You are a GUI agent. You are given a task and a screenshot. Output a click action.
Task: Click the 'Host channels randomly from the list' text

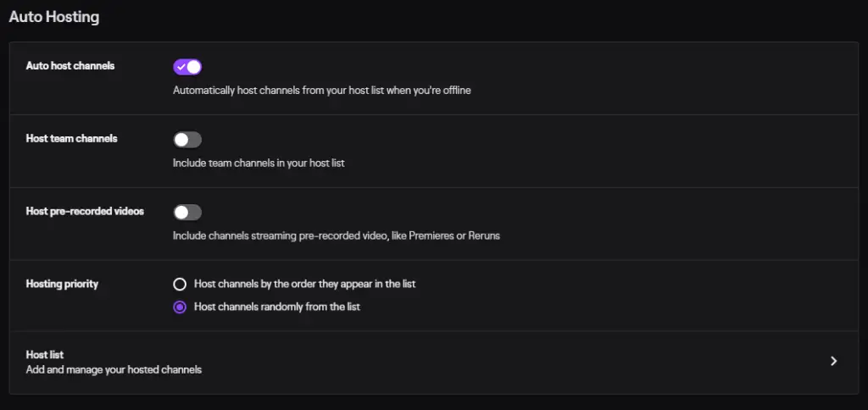coord(277,307)
